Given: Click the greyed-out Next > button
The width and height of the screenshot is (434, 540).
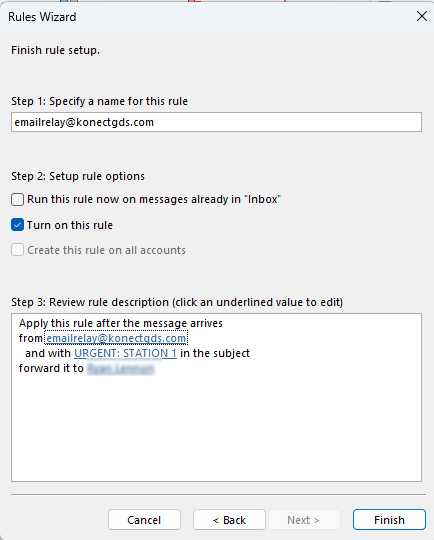Looking at the screenshot, I should pos(304,520).
